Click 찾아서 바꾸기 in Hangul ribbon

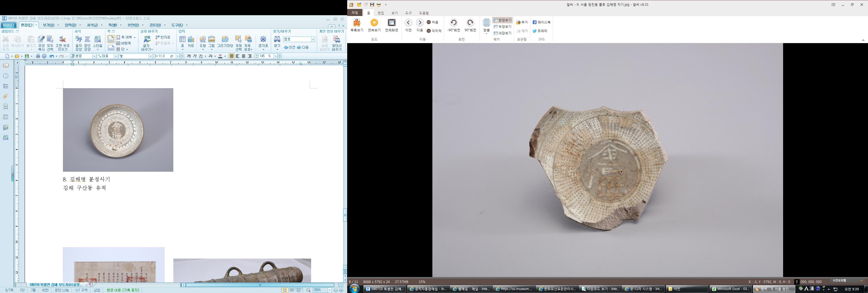pos(337,43)
